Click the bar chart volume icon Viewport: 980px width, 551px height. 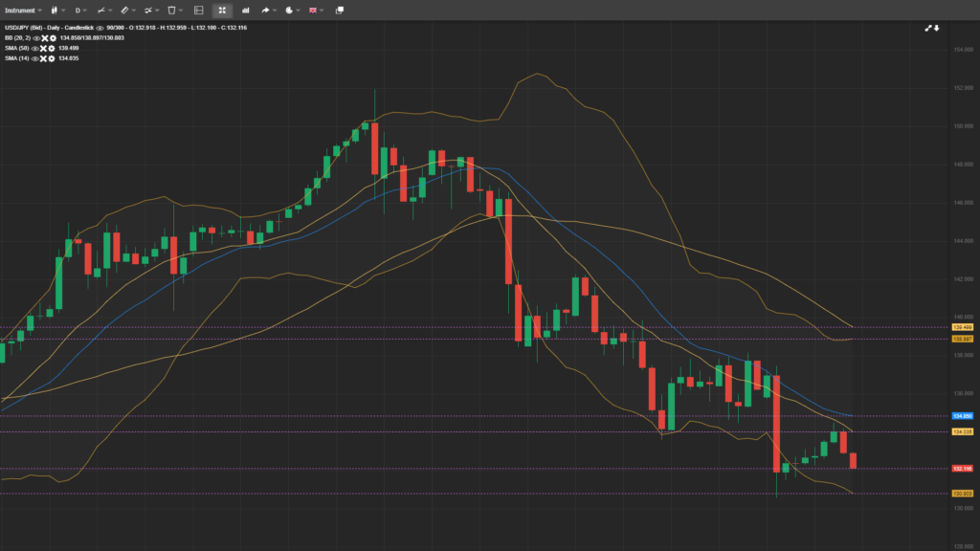point(246,10)
